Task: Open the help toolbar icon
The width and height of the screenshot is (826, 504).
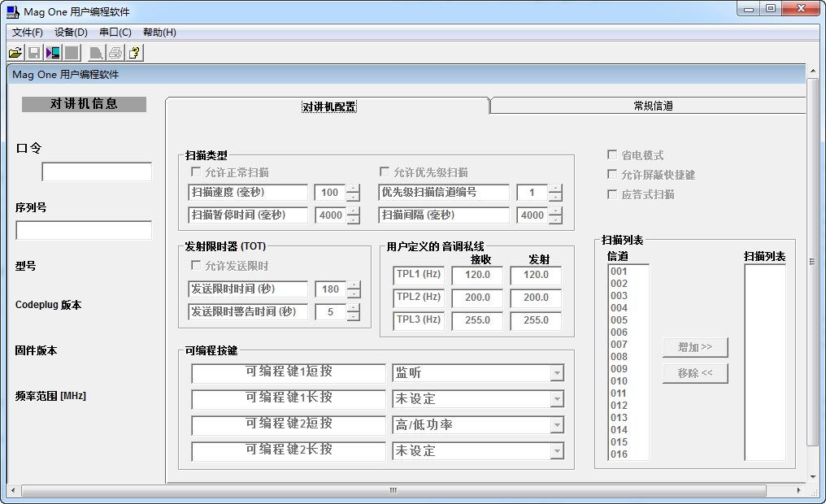Action: (134, 52)
